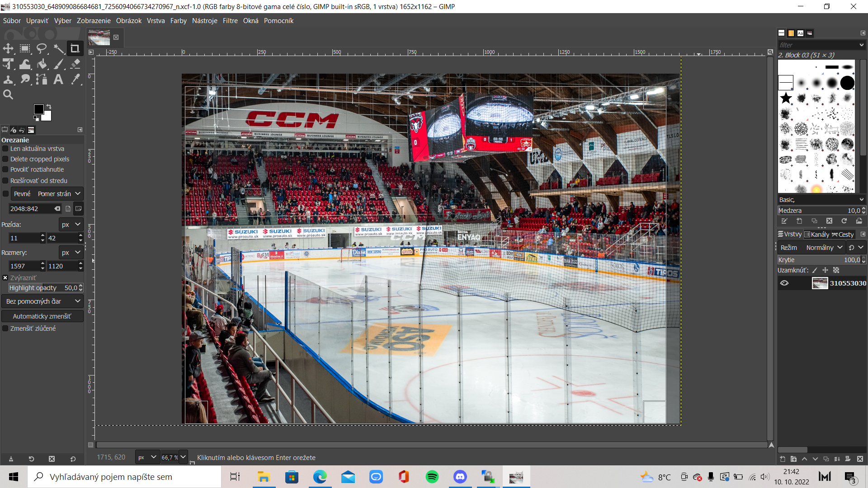Select the Bucket Fill tool

click(42, 64)
